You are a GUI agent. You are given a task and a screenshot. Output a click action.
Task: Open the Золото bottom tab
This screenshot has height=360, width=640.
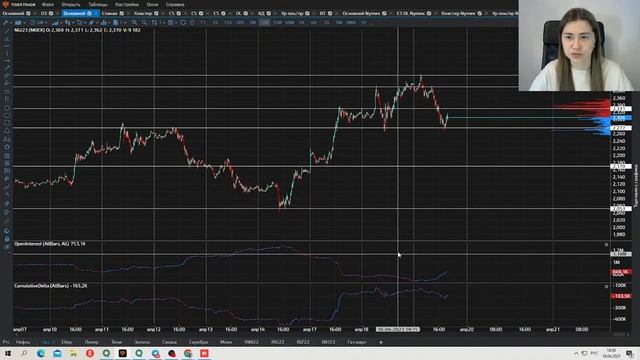click(142, 342)
